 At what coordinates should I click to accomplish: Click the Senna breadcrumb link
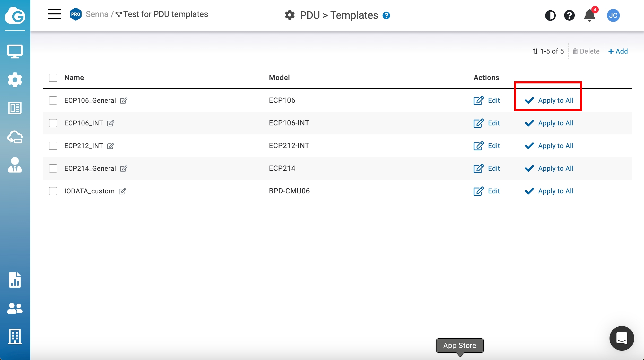pyautogui.click(x=97, y=14)
